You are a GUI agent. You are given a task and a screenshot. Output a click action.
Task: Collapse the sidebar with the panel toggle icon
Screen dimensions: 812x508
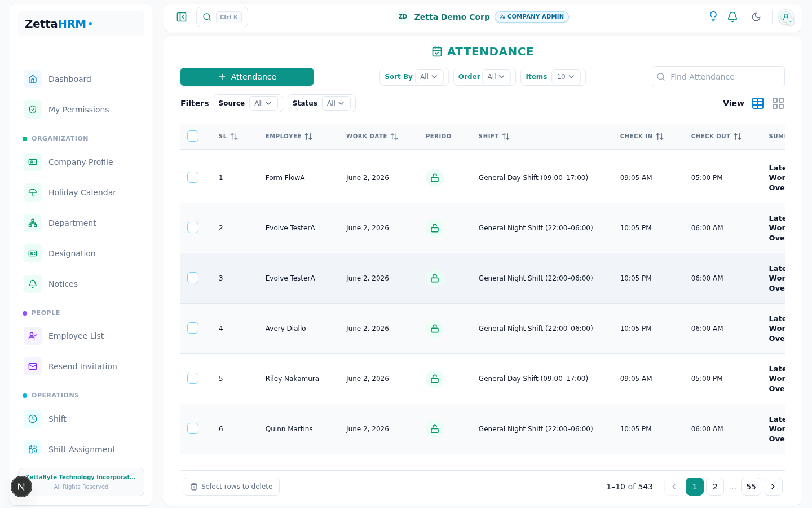tap(182, 17)
